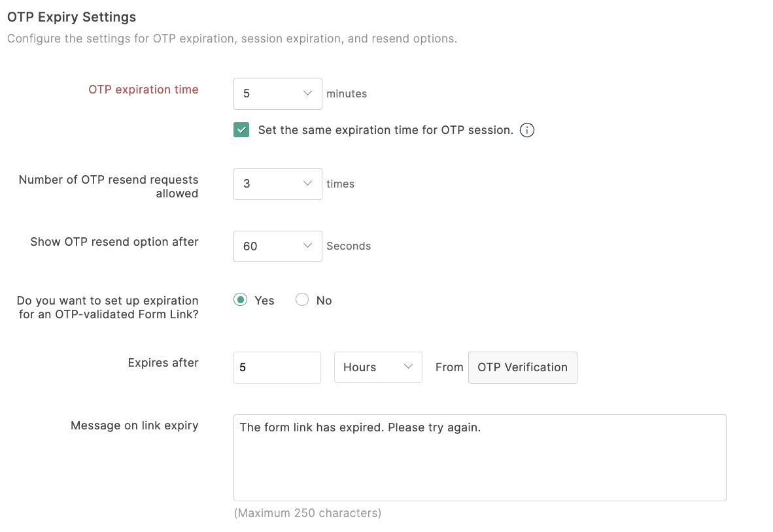This screenshot has height=532, width=773.
Task: Click the Message on link expiry label
Action: click(x=134, y=425)
